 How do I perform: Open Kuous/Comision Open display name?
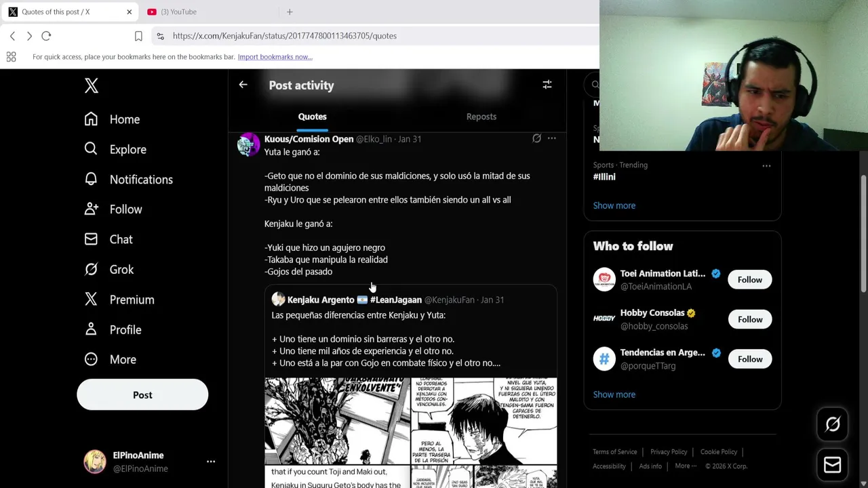(x=309, y=139)
